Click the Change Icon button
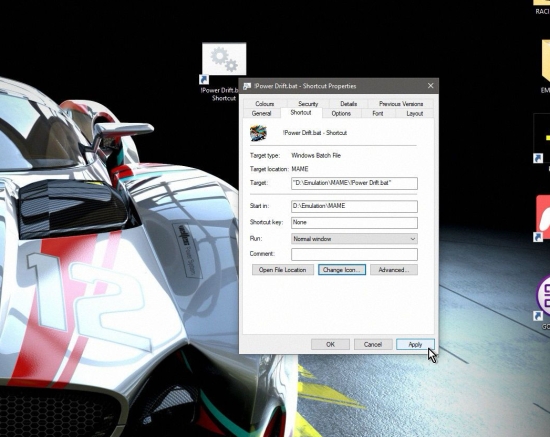This screenshot has height=437, width=550. [x=342, y=270]
